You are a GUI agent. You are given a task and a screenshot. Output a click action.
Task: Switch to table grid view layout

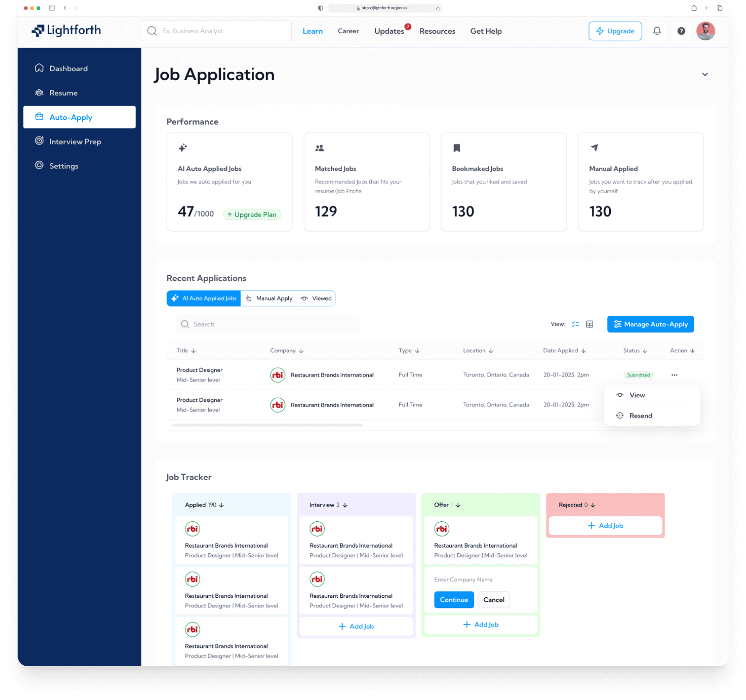590,324
